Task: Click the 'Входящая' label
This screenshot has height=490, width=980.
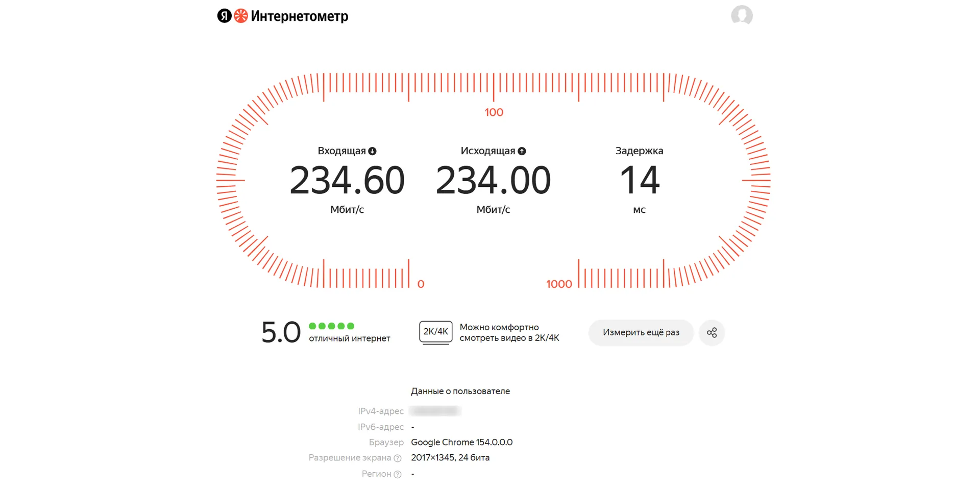Action: tap(341, 151)
